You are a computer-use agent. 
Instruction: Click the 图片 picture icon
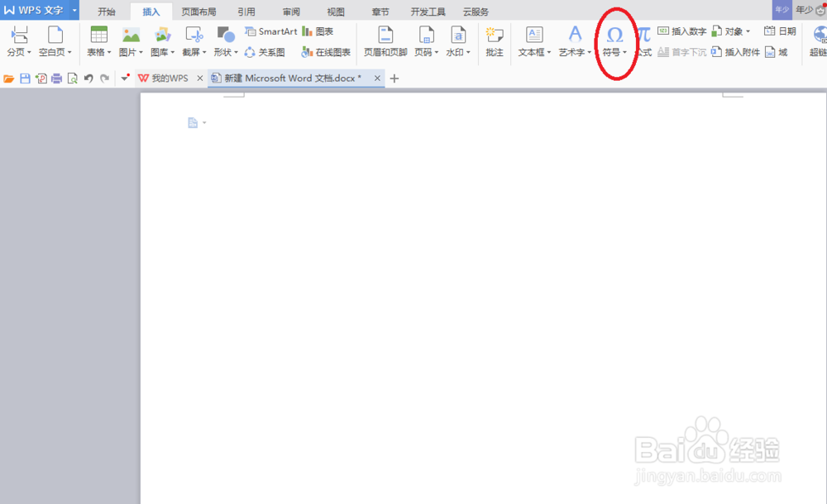click(131, 35)
